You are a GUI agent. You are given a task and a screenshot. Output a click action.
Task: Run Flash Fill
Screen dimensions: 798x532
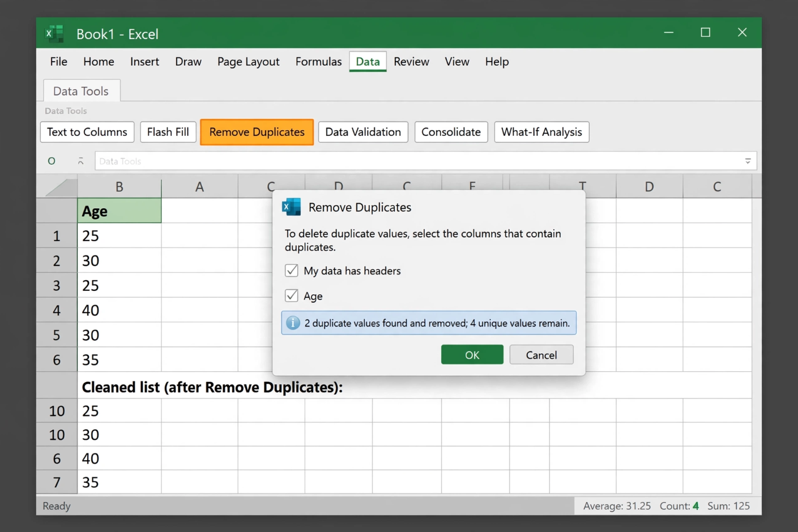click(x=168, y=132)
